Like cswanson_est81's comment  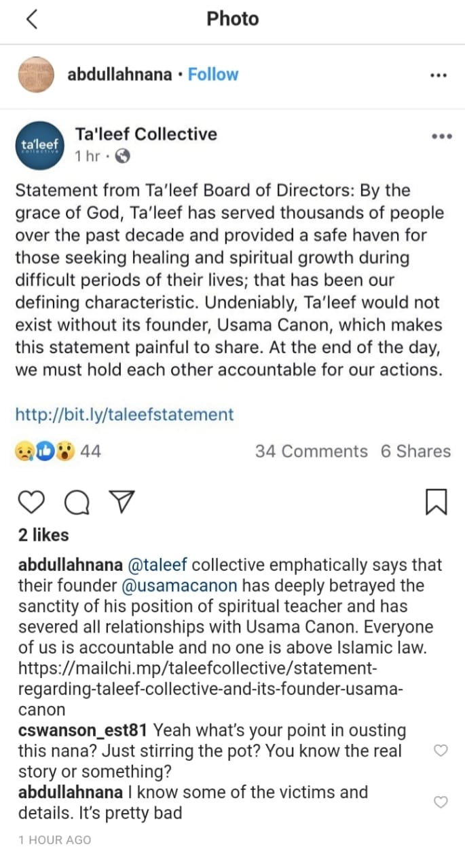tap(441, 751)
